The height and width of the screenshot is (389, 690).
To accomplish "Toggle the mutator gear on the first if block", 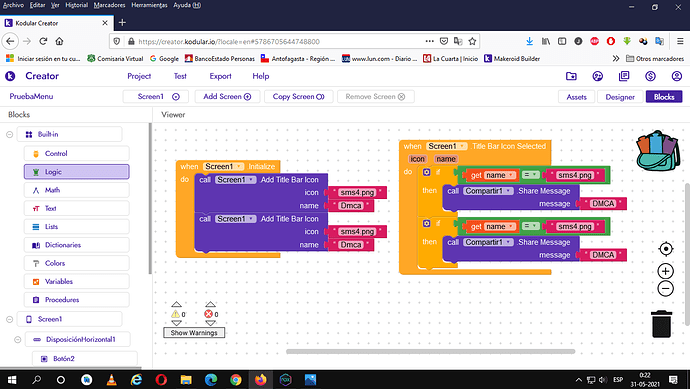I will coord(426,172).
